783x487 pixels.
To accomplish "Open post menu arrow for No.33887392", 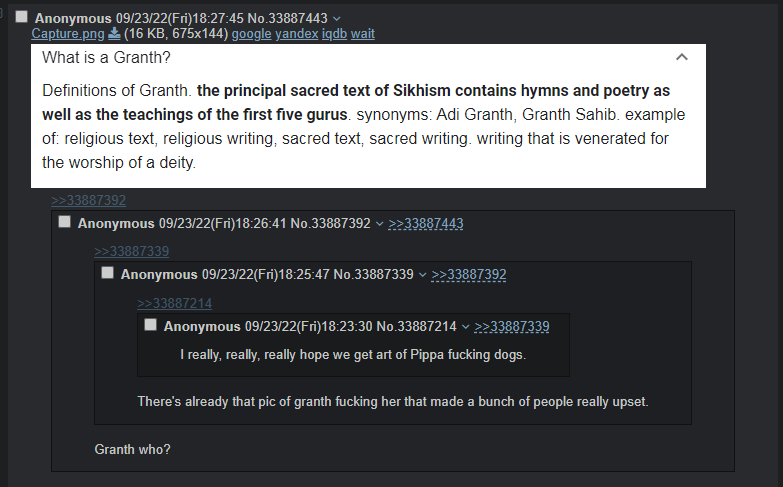I will (380, 224).
